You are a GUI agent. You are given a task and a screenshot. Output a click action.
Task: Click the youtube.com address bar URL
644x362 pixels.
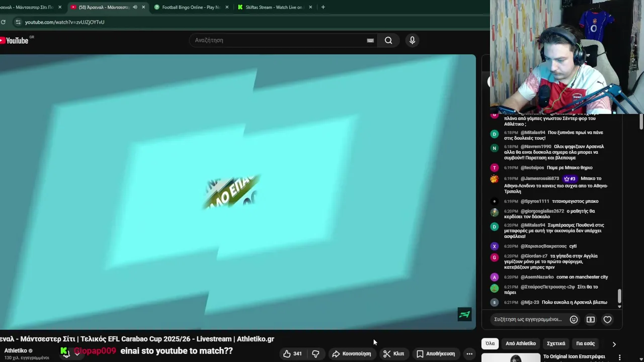pyautogui.click(x=65, y=22)
